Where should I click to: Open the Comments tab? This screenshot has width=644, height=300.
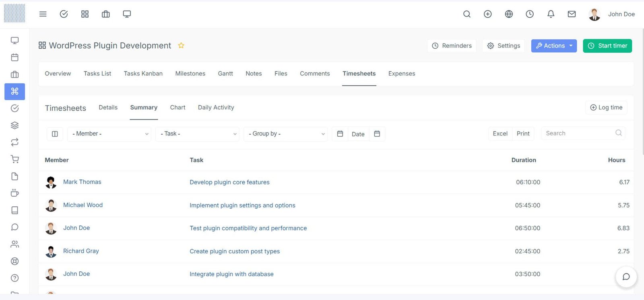click(x=315, y=74)
